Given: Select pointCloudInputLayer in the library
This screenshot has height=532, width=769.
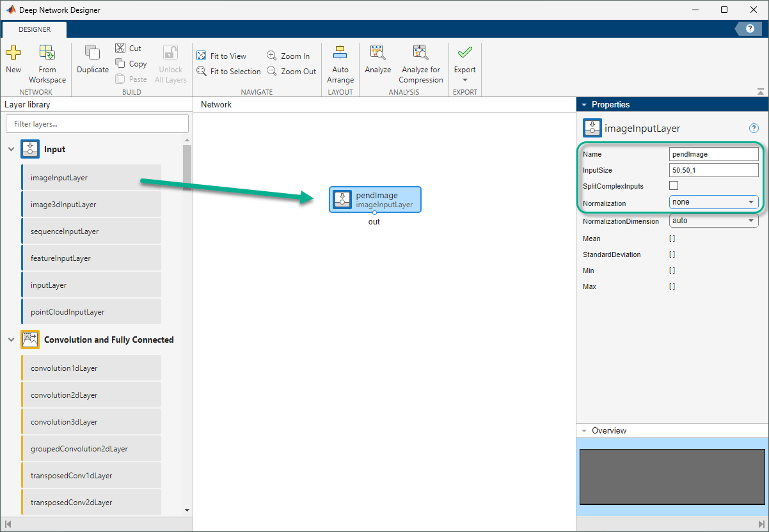Looking at the screenshot, I should tap(91, 312).
